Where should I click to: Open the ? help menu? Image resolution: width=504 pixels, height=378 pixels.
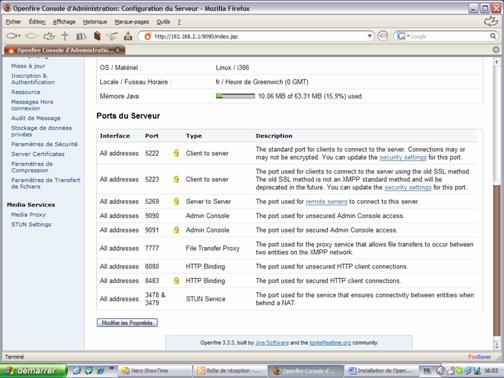tap(179, 22)
